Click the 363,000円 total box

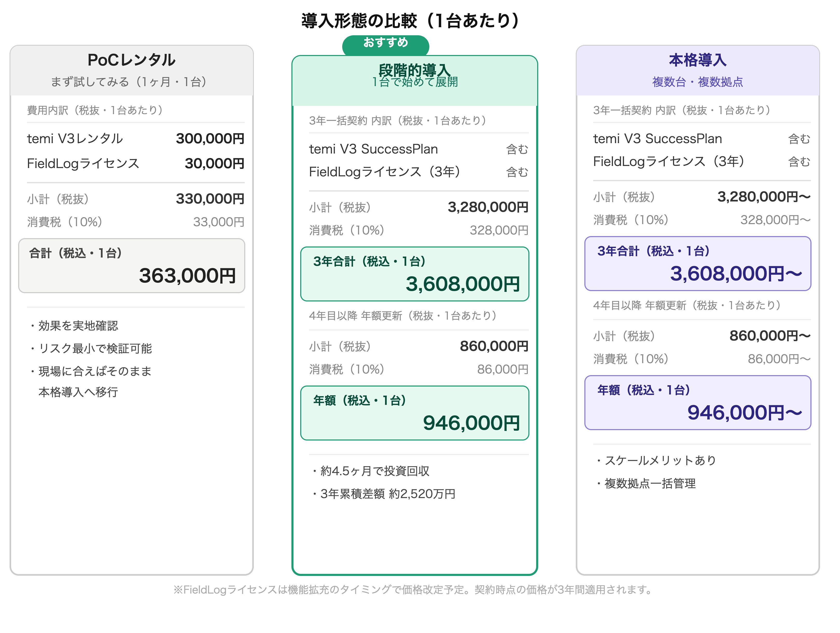131,266
